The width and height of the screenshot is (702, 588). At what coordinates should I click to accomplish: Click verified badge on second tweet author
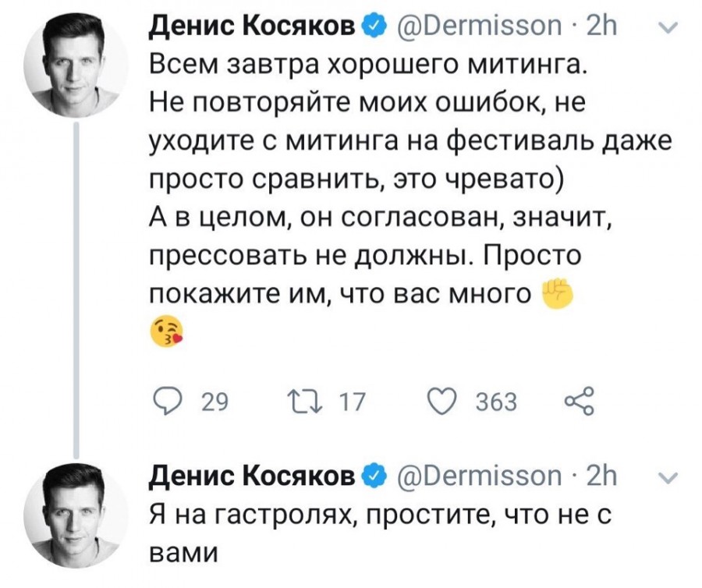pos(375,476)
